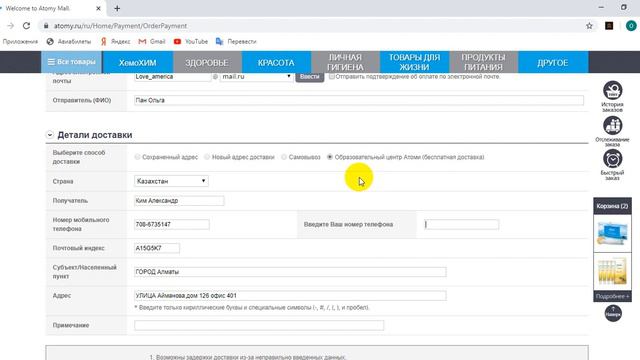Open the Корзина (2) basket header
640x360 pixels.
612,206
